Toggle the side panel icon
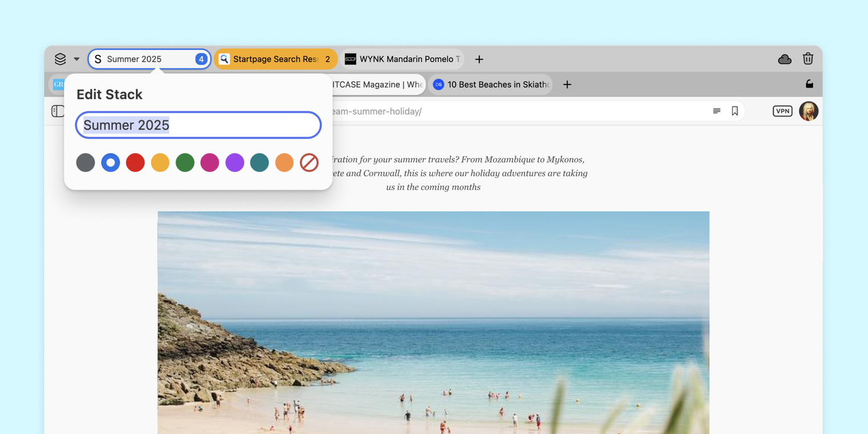This screenshot has height=434, width=868. tap(57, 111)
